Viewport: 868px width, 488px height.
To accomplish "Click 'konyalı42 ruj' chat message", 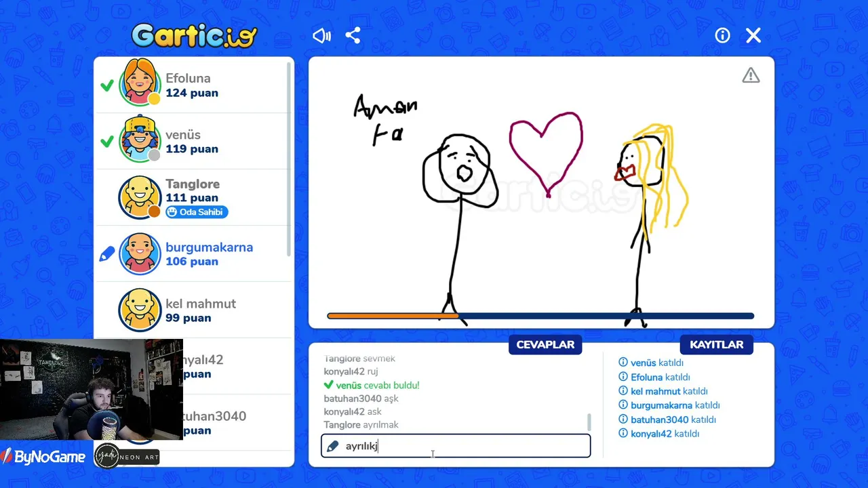I will (351, 371).
